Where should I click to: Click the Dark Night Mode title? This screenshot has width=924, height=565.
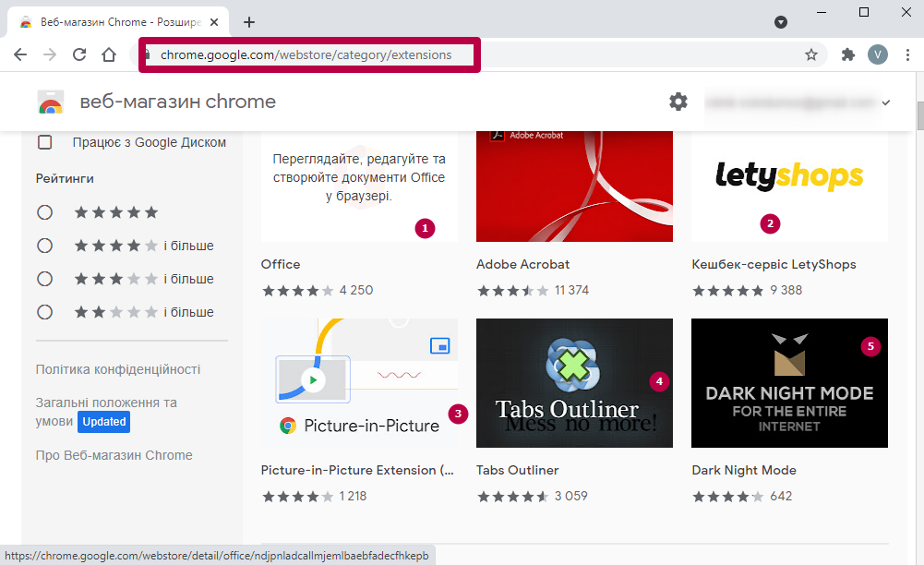(744, 470)
